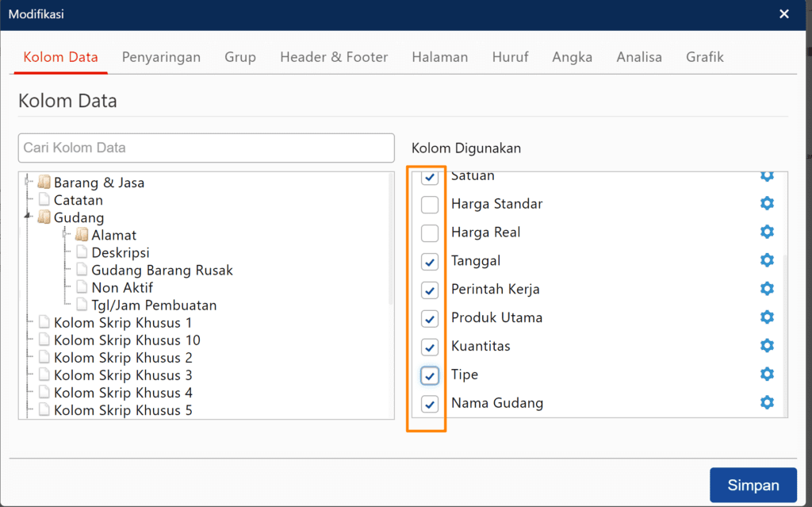Open the Grafik tab
Screen dimensions: 812x507
[x=704, y=56]
